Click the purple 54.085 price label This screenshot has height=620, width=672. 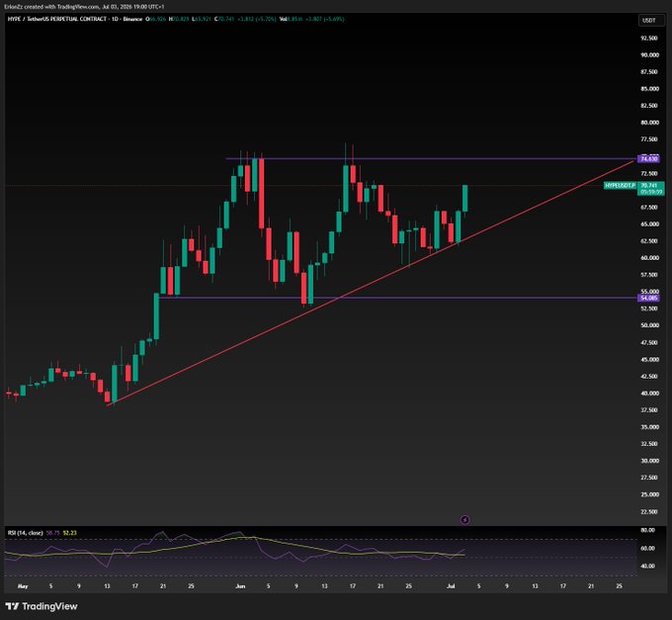[x=649, y=298]
